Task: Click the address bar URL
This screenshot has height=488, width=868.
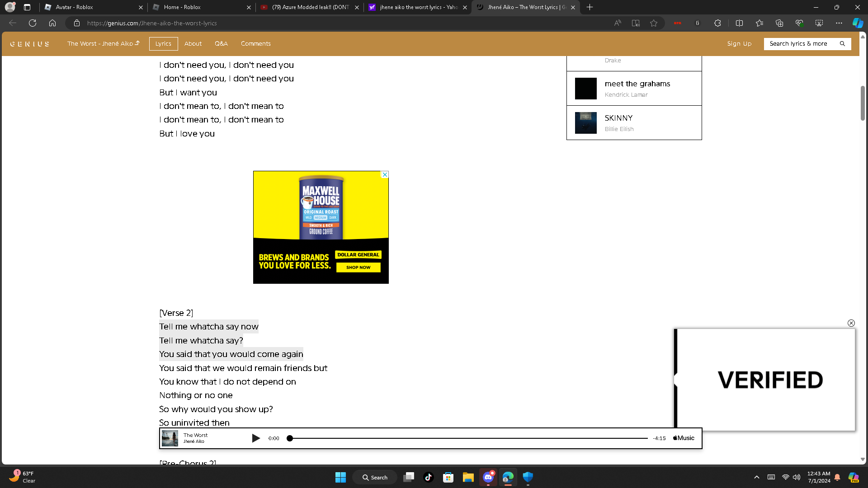Action: (x=152, y=23)
